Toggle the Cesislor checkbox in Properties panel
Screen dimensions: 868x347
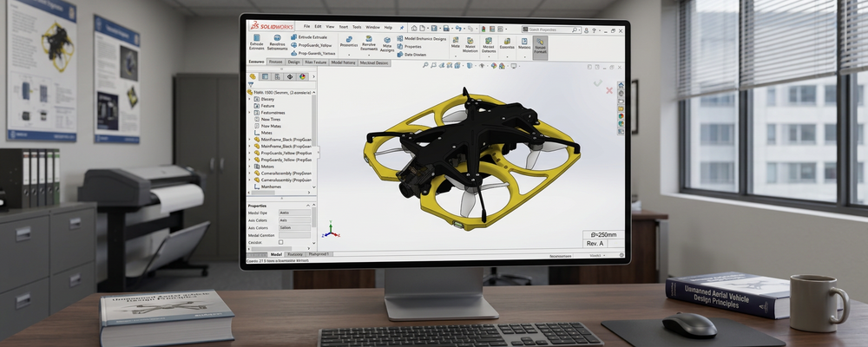(x=280, y=242)
